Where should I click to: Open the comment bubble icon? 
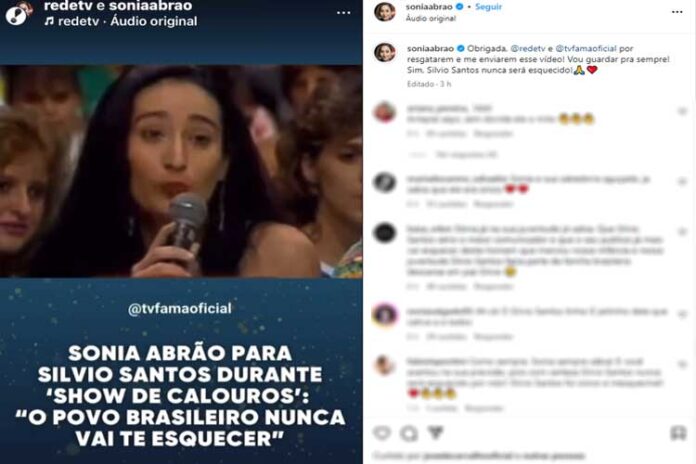pyautogui.click(x=409, y=432)
